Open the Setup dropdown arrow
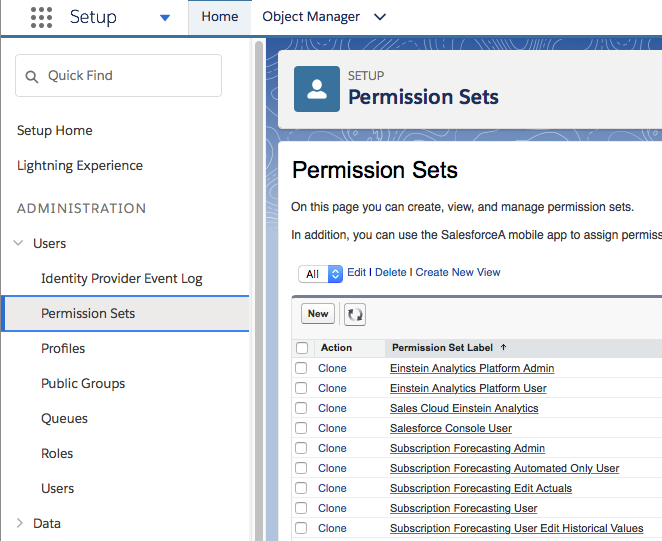The height and width of the screenshot is (541, 662). click(x=165, y=18)
